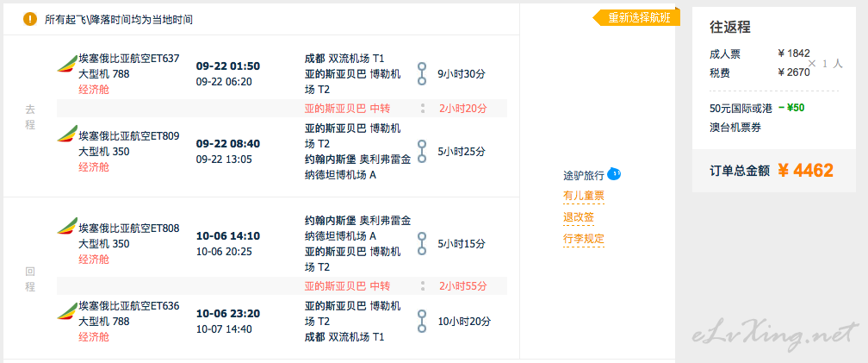The image size is (868, 363).
Task: Click the route icon beside 5小时15分
Action: point(422,243)
